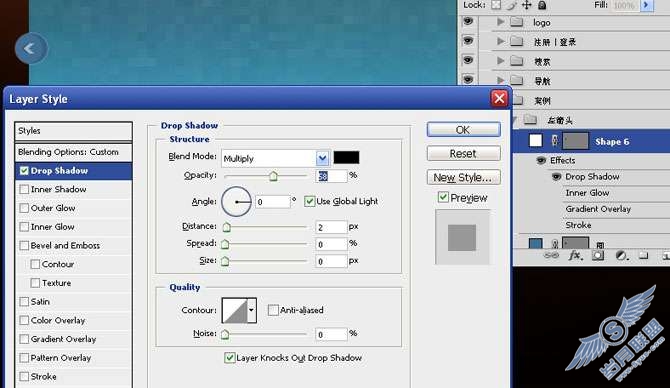Toggle the Use Global Light checkbox
670x388 pixels.
[x=309, y=201]
